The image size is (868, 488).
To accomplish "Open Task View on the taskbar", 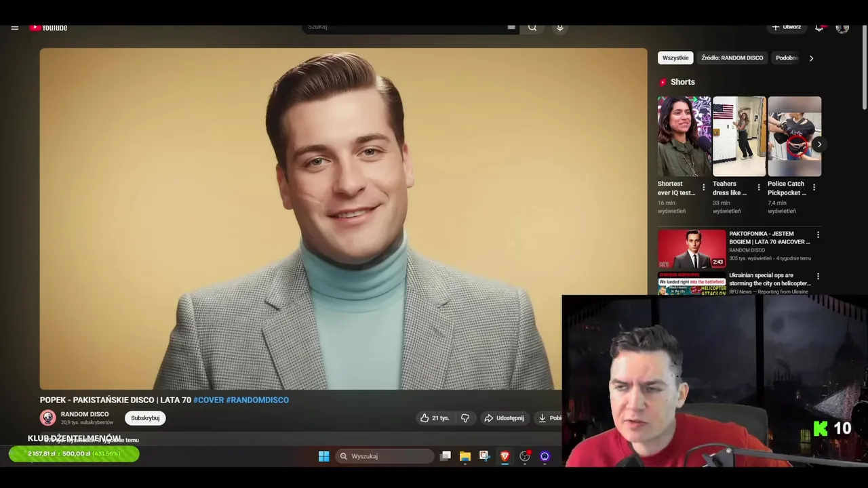I will [x=446, y=456].
